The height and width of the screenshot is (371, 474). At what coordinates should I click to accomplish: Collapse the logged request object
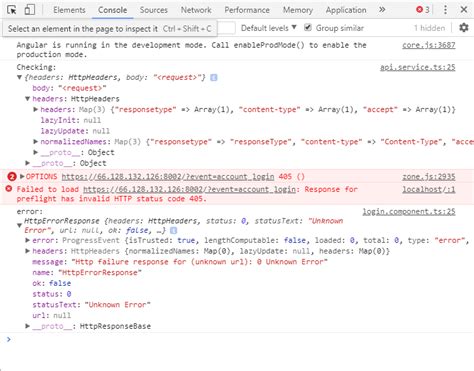tap(19, 78)
